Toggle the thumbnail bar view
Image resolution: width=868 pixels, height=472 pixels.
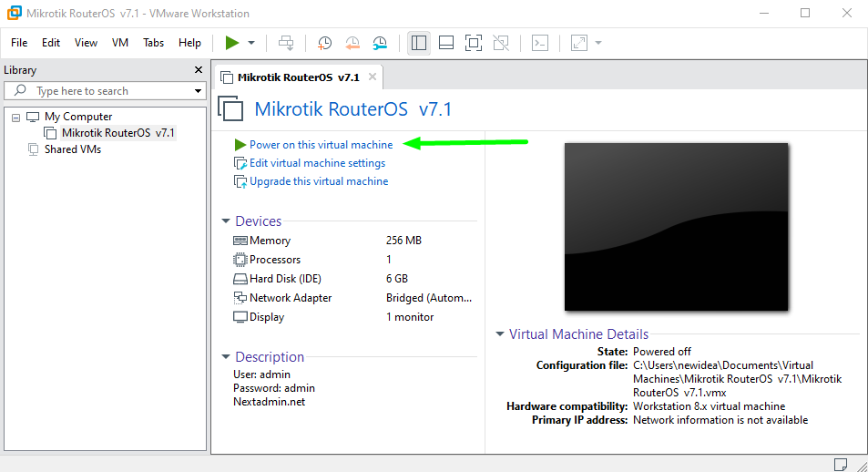click(446, 43)
